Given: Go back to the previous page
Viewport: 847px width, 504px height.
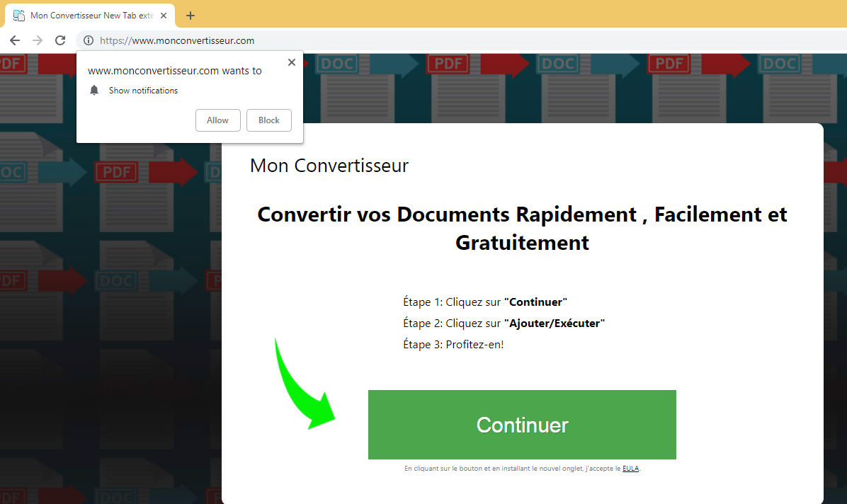Looking at the screenshot, I should coord(15,40).
